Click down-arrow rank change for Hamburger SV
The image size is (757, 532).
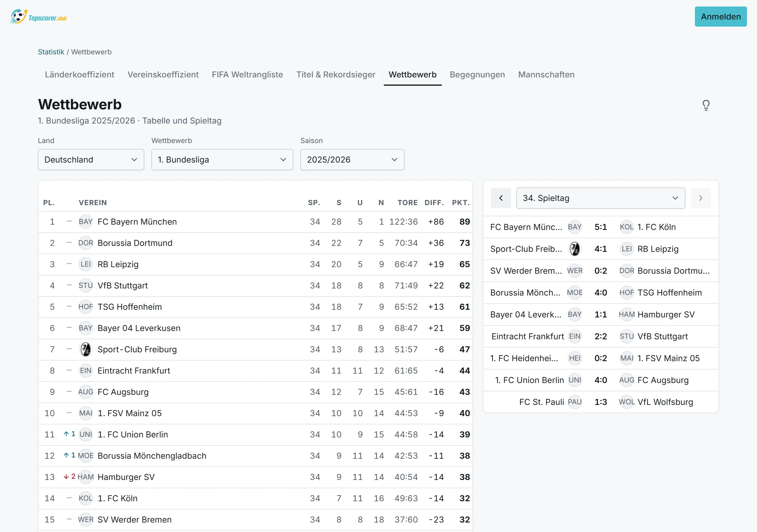(69, 477)
